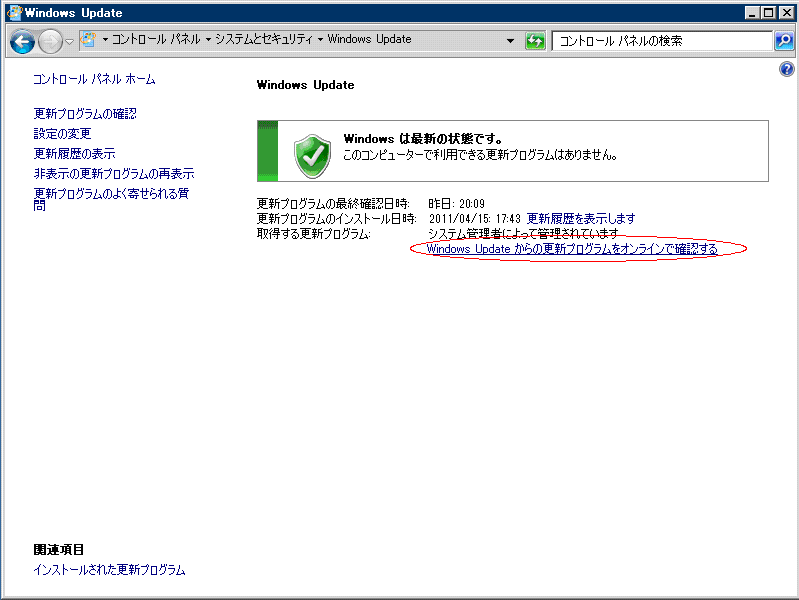799x600 pixels.
Task: Expand the arrow after コントロール パネル breadcrumb
Action: click(x=208, y=39)
